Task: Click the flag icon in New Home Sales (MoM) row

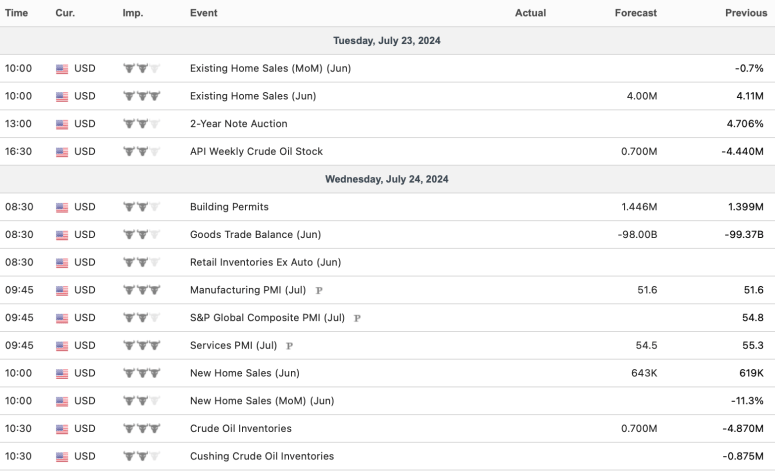Action: (x=62, y=401)
